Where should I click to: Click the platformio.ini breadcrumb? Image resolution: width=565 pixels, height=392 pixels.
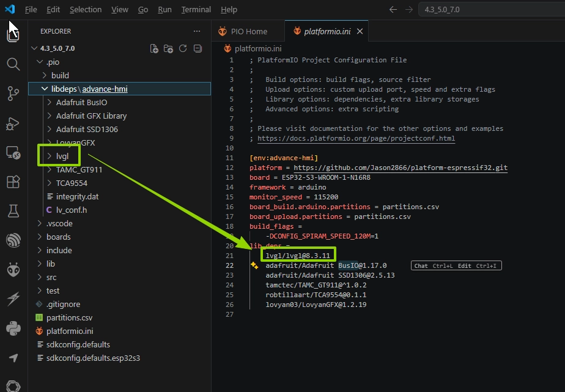253,48
